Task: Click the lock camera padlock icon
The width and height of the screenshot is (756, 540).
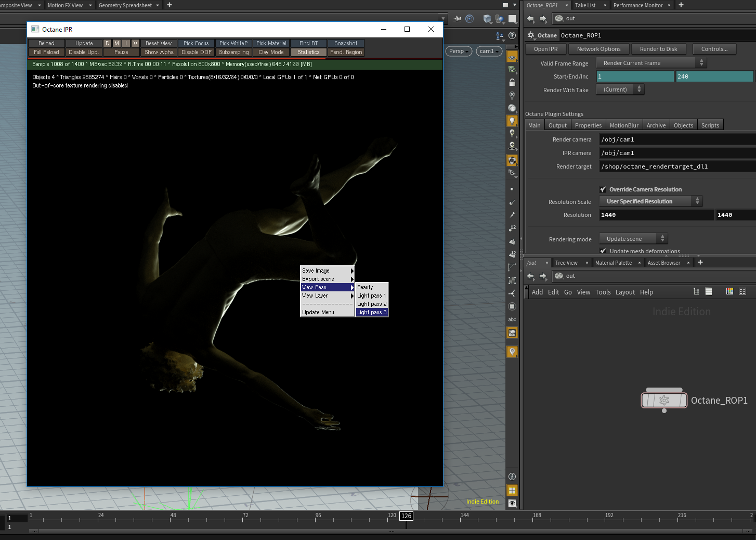Action: (x=512, y=83)
